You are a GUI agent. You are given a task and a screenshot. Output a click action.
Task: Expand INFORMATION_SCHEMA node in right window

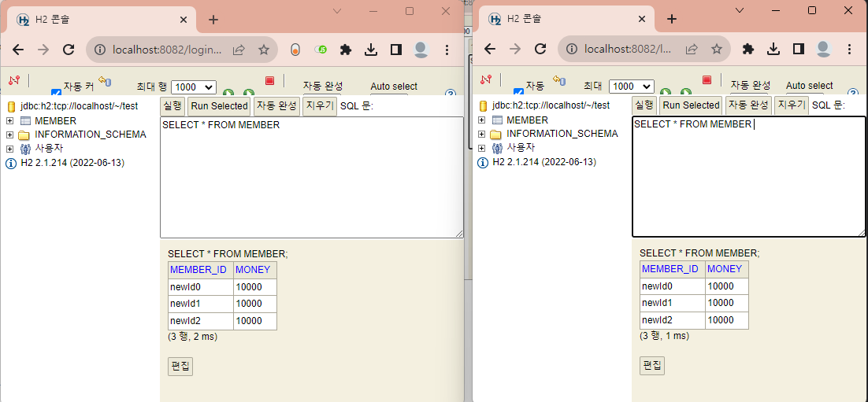[x=481, y=134]
